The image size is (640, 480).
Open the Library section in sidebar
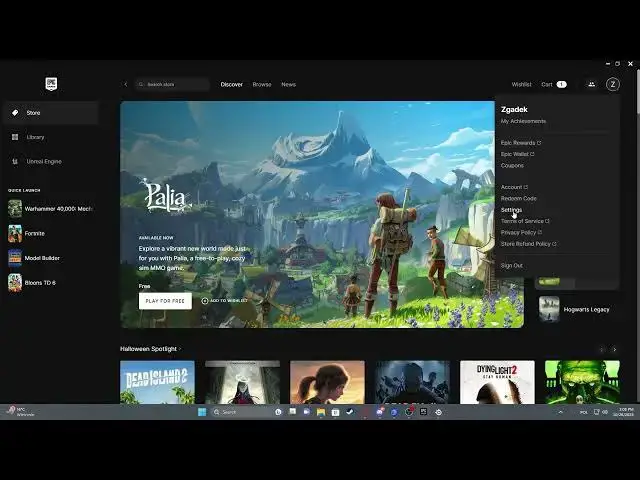tap(35, 137)
